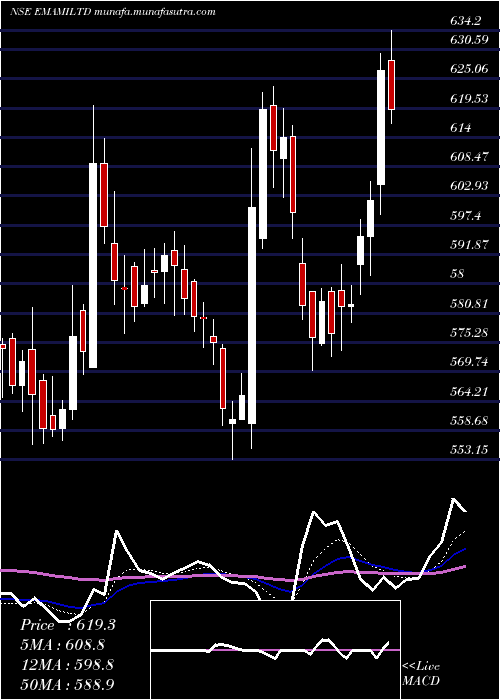Select the 569.74 price axis label
This screenshot has height=700, width=500.
[x=469, y=362]
